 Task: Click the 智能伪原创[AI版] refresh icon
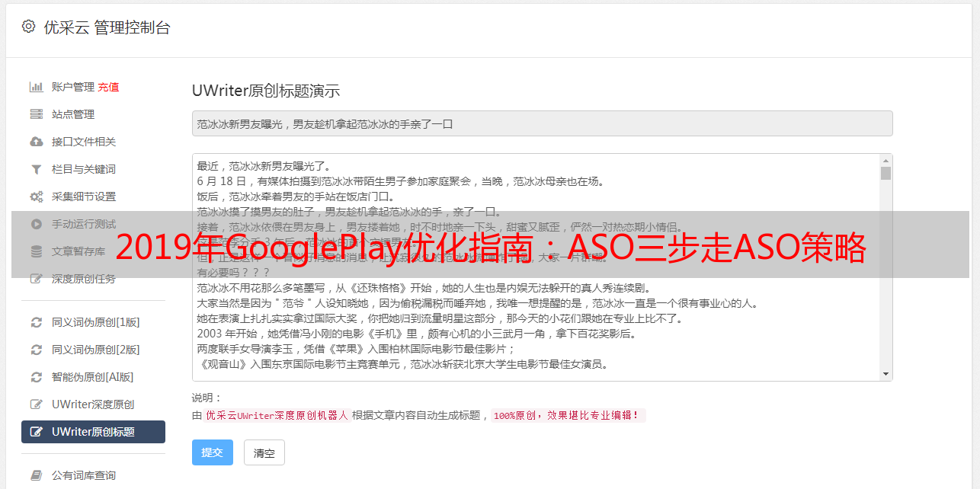tap(36, 377)
